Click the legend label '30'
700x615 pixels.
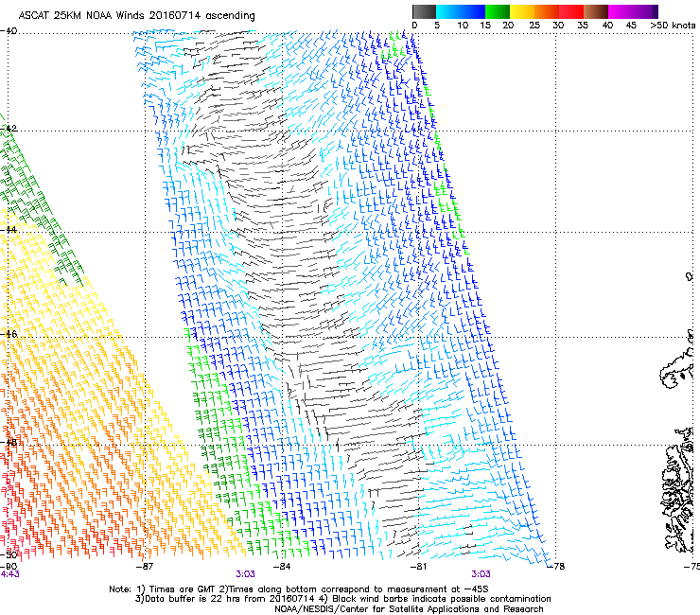tap(558, 26)
